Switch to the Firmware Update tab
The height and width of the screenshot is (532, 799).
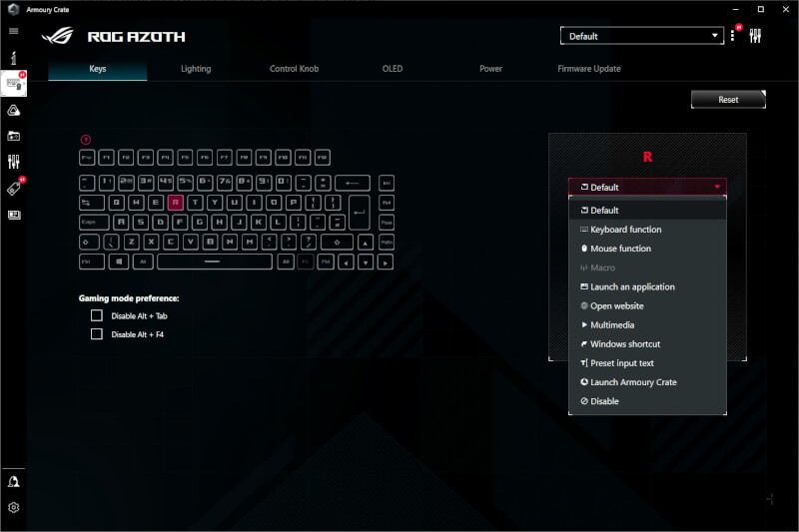(589, 69)
